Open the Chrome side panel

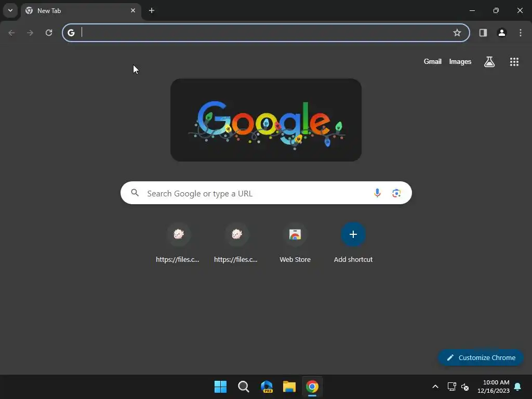click(x=483, y=33)
